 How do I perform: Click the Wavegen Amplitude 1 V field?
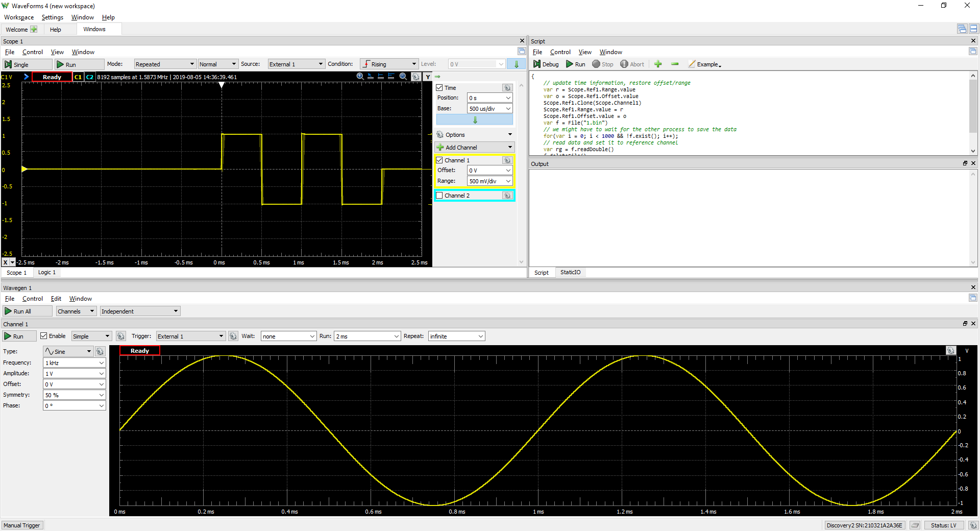[75, 374]
